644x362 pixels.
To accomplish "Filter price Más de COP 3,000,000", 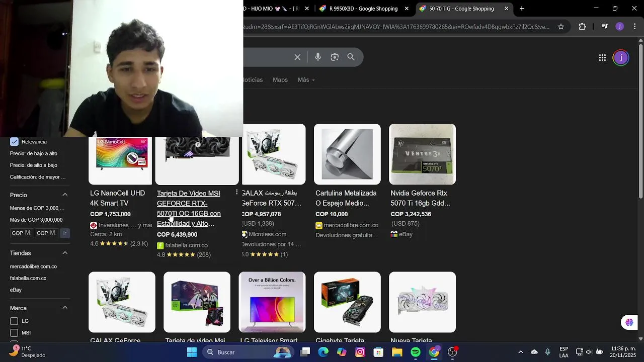I will 36,220.
